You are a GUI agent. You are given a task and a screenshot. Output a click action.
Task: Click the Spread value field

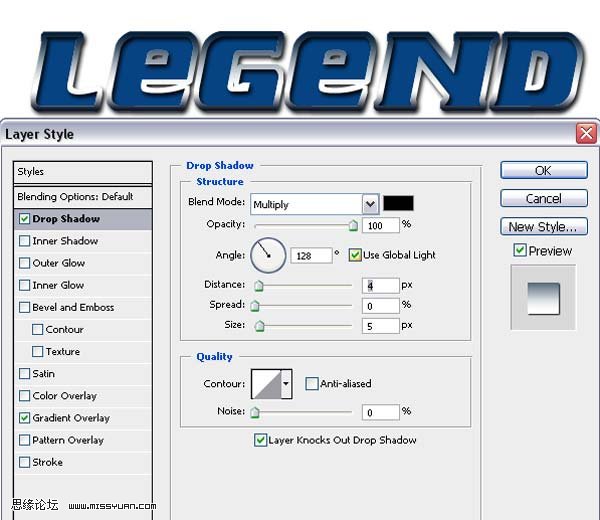click(381, 306)
